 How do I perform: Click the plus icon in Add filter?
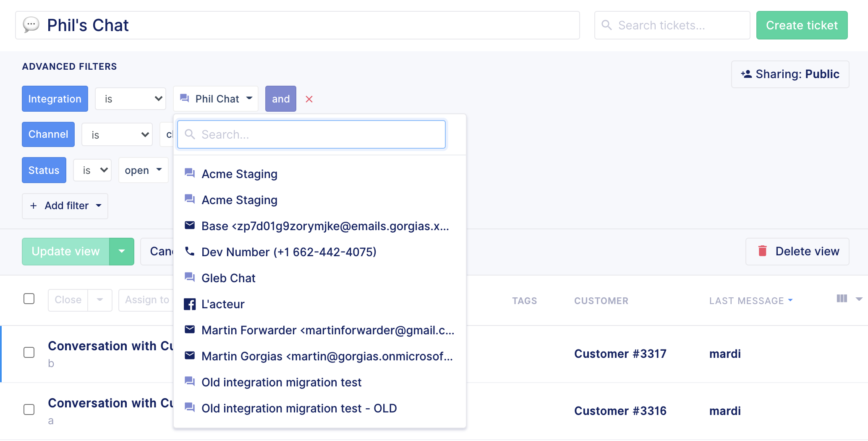34,206
